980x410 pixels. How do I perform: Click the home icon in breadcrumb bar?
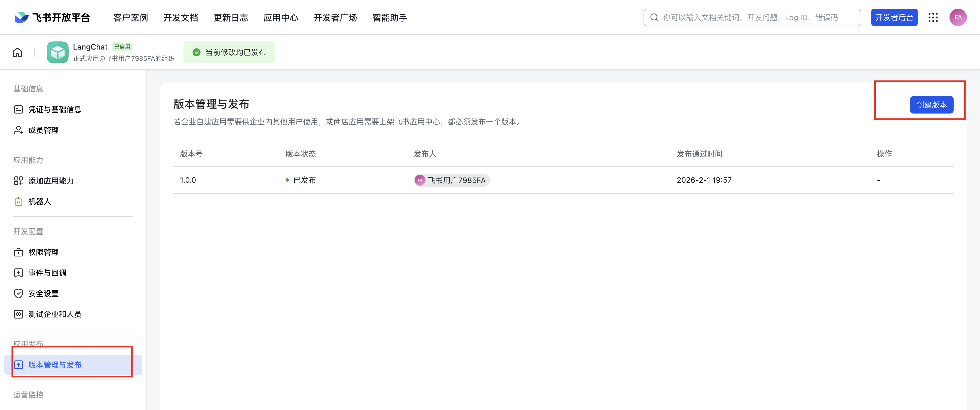click(x=17, y=53)
